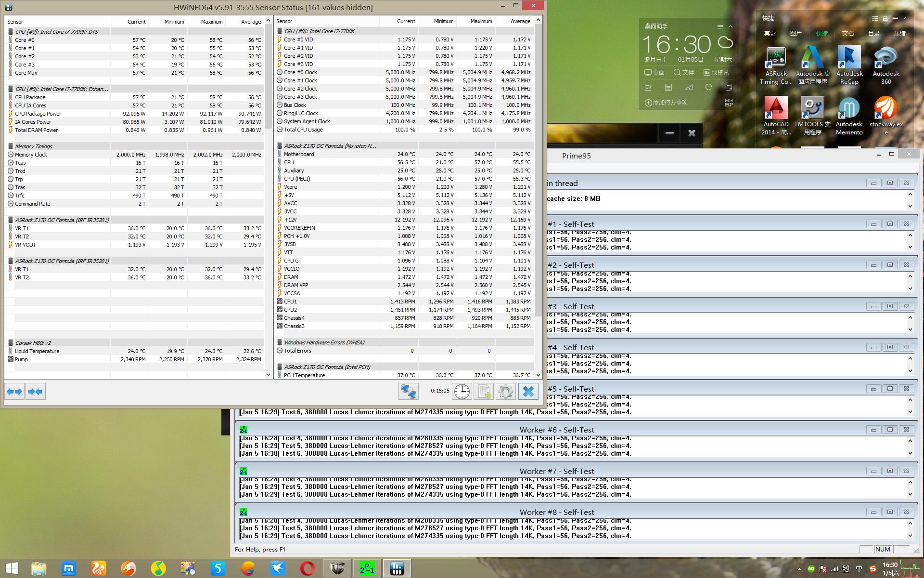Close sensors with blue X button

click(x=528, y=391)
